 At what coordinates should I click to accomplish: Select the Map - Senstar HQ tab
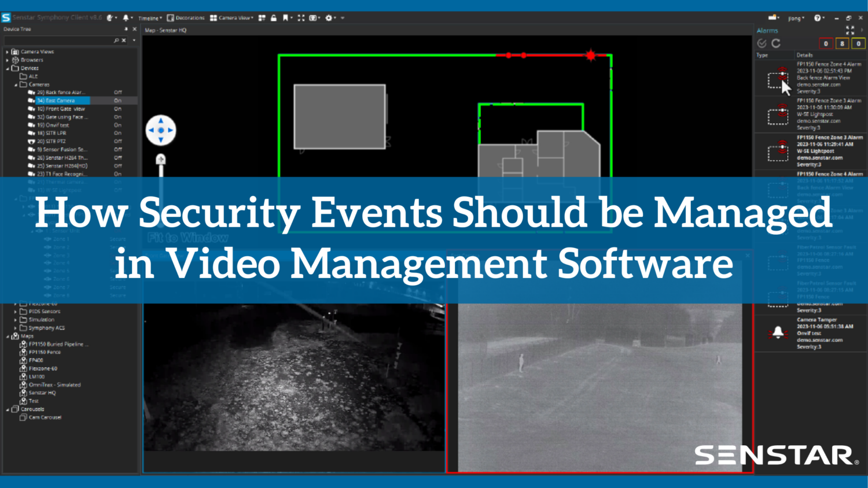click(x=165, y=30)
